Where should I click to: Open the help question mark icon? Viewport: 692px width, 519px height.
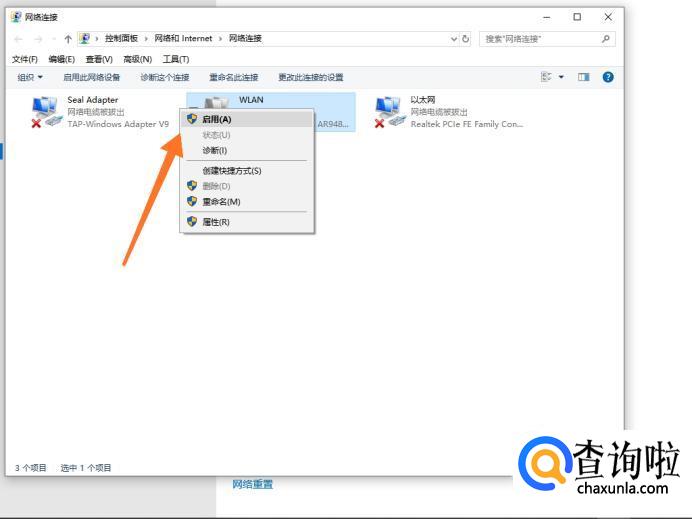608,77
